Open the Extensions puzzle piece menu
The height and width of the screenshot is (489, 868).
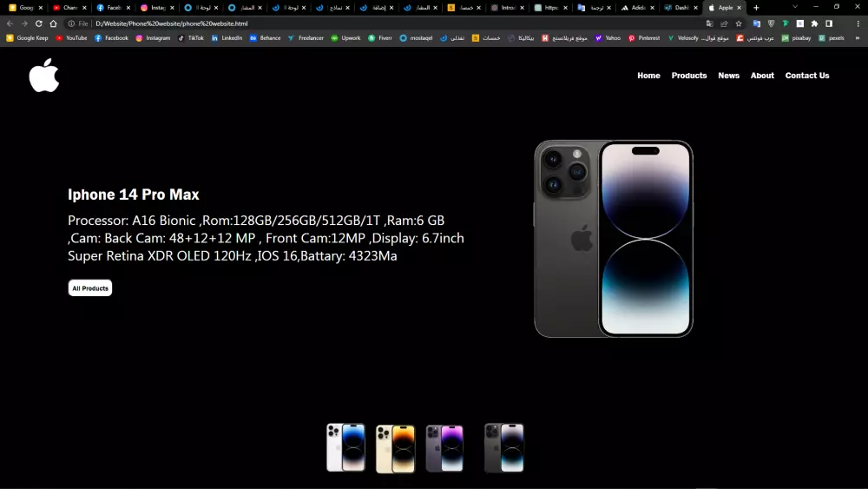[814, 23]
